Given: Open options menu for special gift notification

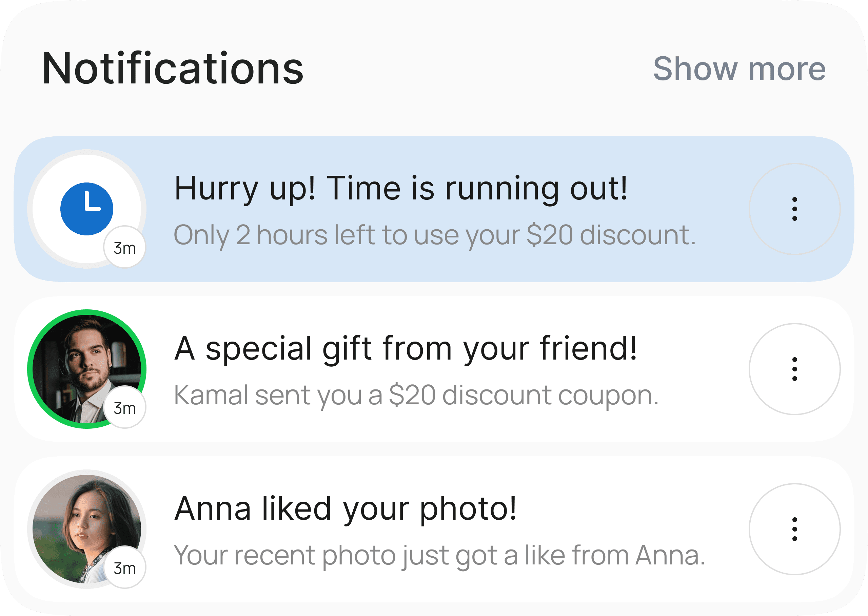Looking at the screenshot, I should point(794,369).
